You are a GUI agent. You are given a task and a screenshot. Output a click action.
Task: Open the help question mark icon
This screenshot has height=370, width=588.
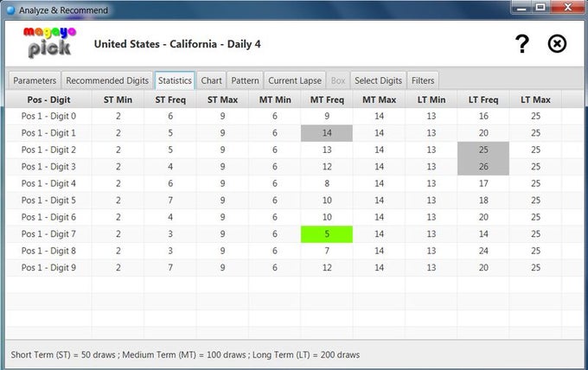522,44
